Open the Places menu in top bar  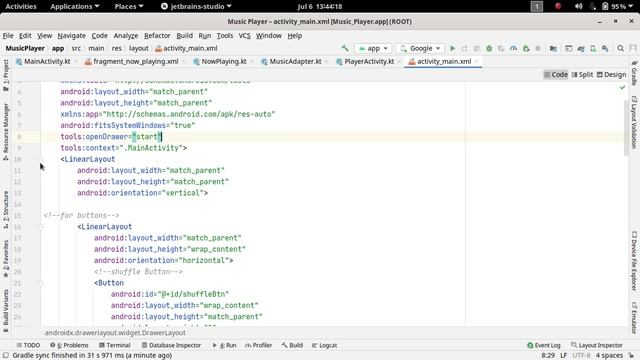click(x=129, y=6)
